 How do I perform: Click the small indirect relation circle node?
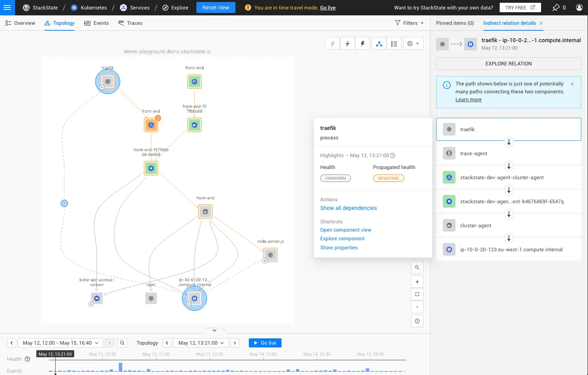point(64,203)
